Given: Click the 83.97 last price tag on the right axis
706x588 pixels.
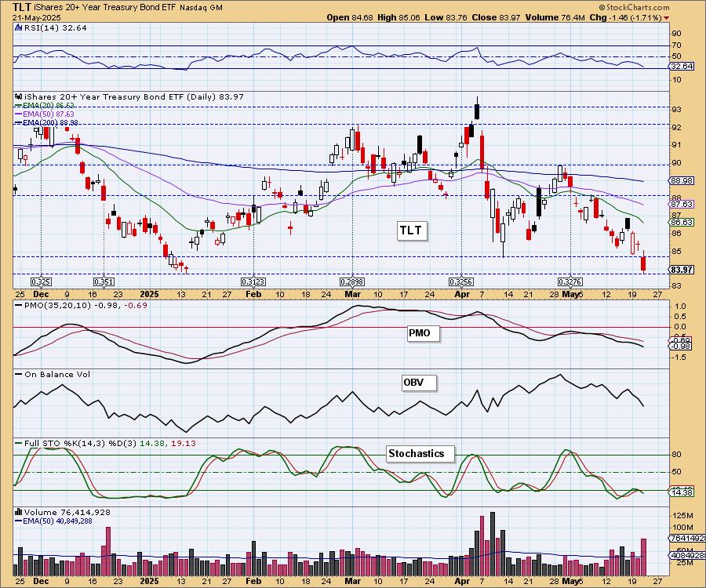Looking at the screenshot, I should [682, 270].
